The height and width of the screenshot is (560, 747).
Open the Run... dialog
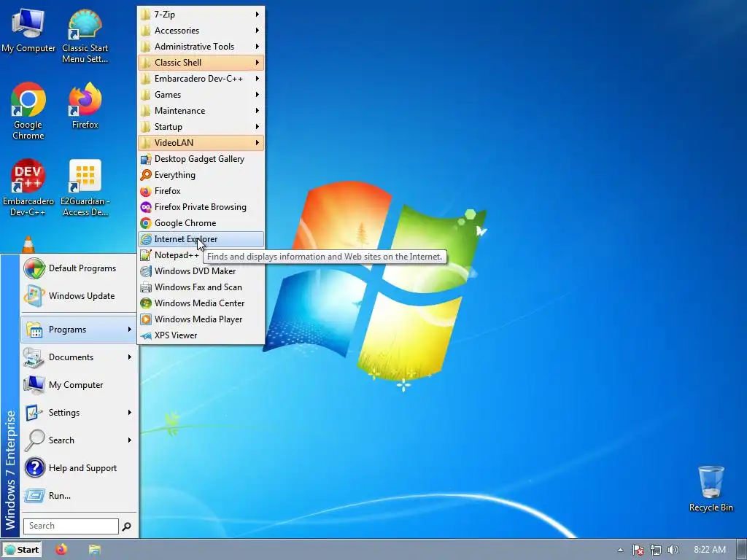click(x=79, y=495)
